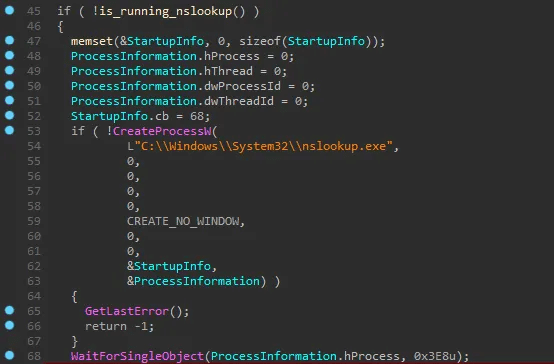Select the nslookup.exe path string
The width and height of the screenshot is (554, 364).
(x=263, y=146)
